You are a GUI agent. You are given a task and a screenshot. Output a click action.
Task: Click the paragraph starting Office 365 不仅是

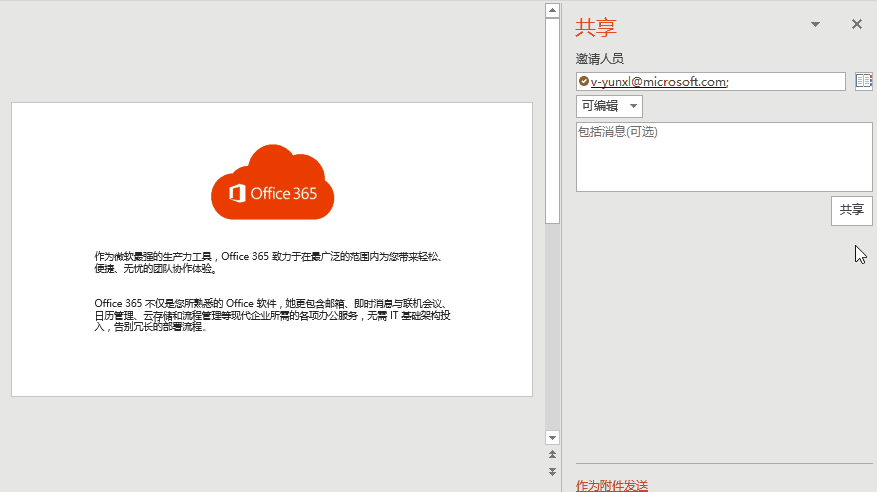point(272,315)
